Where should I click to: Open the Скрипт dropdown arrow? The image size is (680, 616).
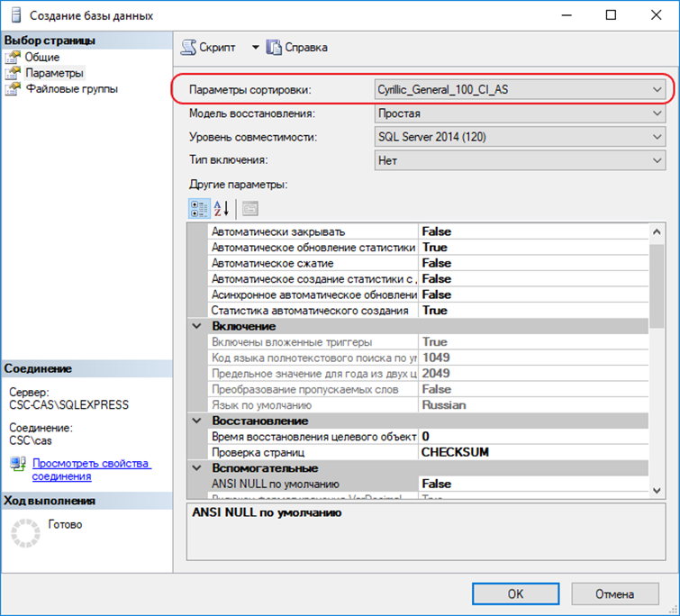tap(256, 47)
